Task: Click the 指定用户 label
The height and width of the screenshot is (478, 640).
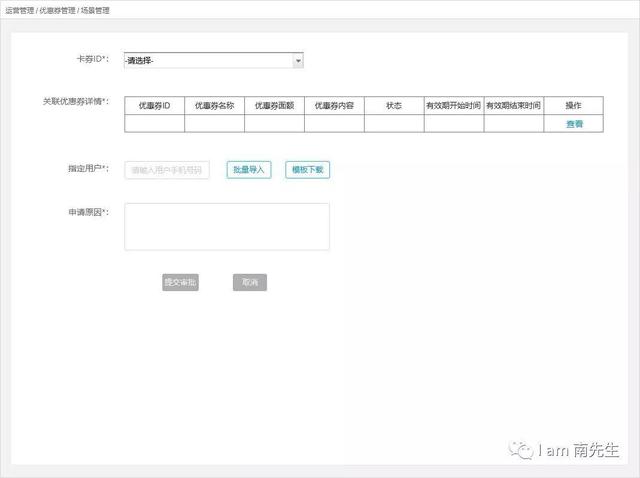Action: pyautogui.click(x=88, y=168)
